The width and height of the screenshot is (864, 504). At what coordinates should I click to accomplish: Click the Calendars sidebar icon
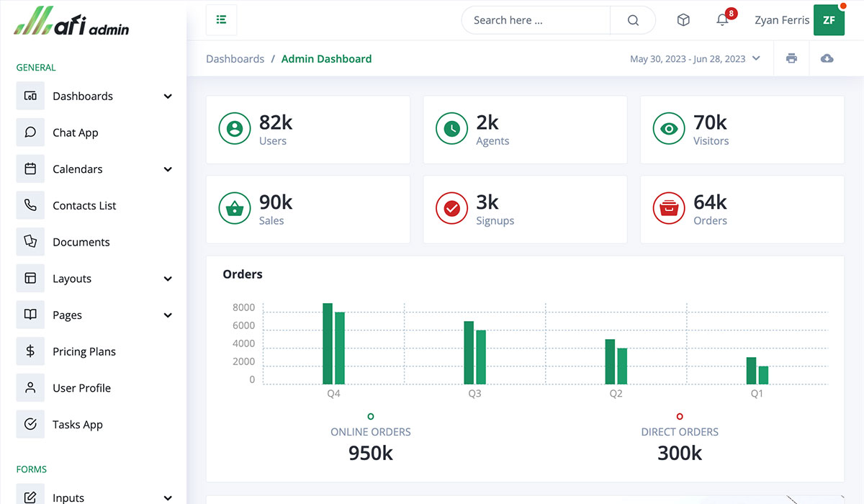point(30,169)
